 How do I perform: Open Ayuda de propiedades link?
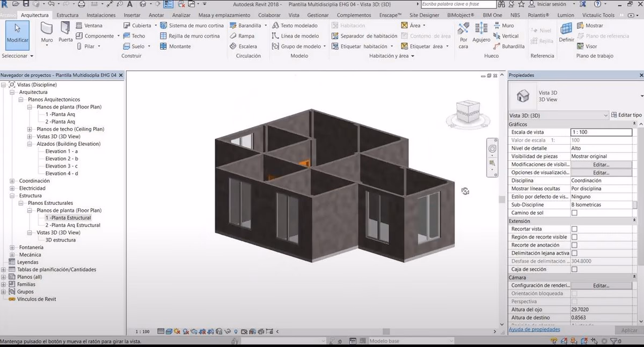coord(534,330)
